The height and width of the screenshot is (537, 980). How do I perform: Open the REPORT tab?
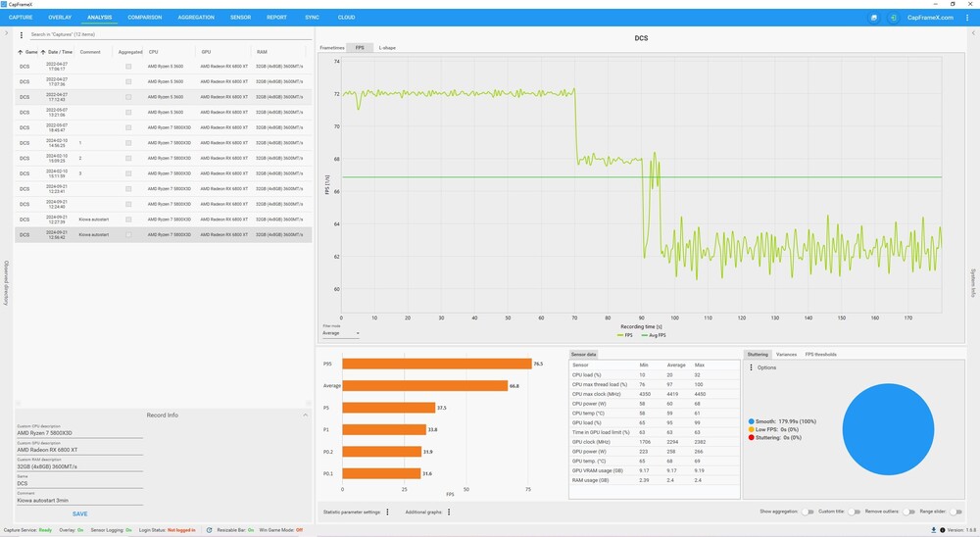coord(277,18)
